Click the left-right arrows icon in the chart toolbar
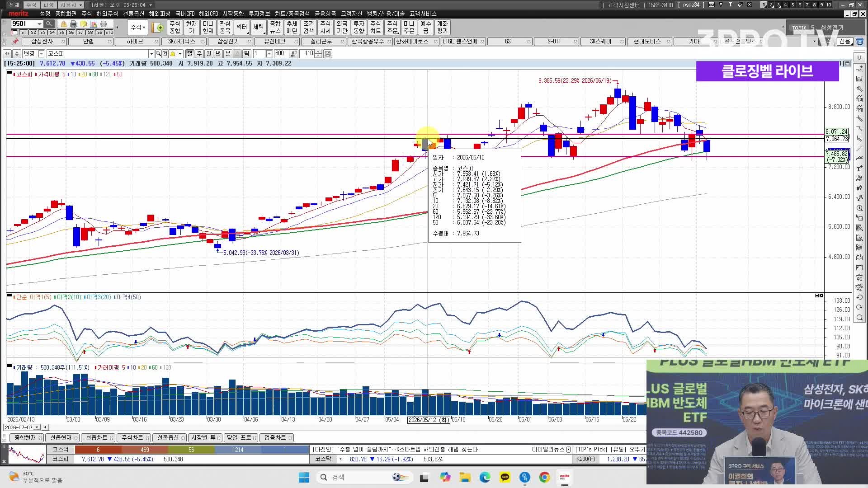This screenshot has height=488, width=868. [x=7, y=53]
